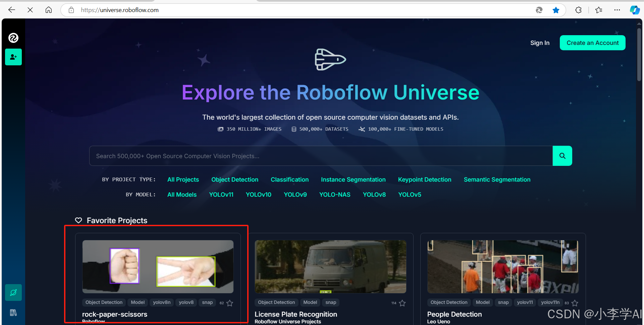Image resolution: width=644 pixels, height=325 pixels.
Task: Click the yolov11 tag on People Detection
Action: pos(525,302)
